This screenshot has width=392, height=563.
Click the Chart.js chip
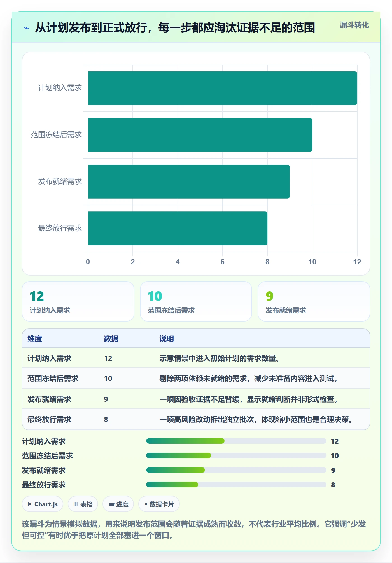(x=43, y=504)
